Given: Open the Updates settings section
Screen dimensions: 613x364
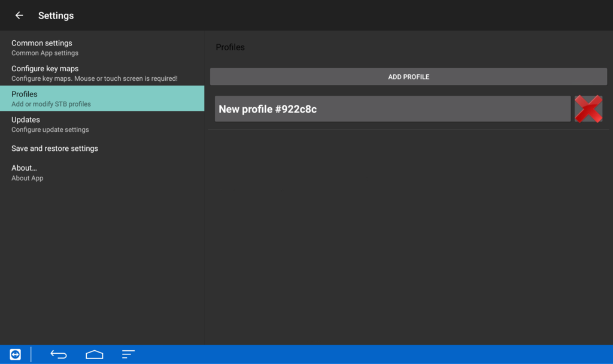Looking at the screenshot, I should (25, 119).
